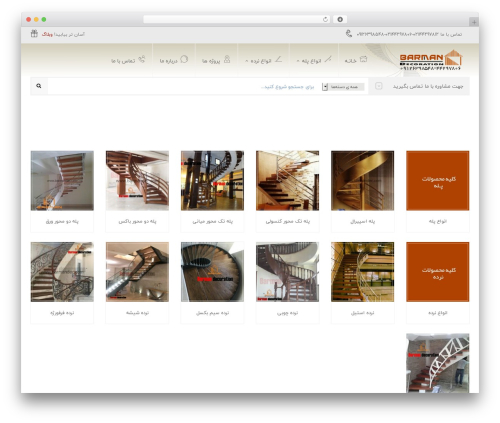Open the درباره ما menu label

(168, 61)
